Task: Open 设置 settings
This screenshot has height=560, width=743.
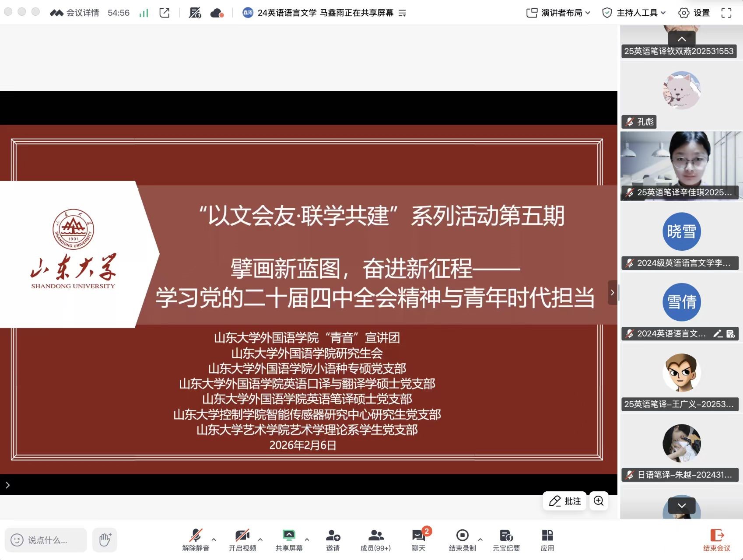Action: pos(694,13)
